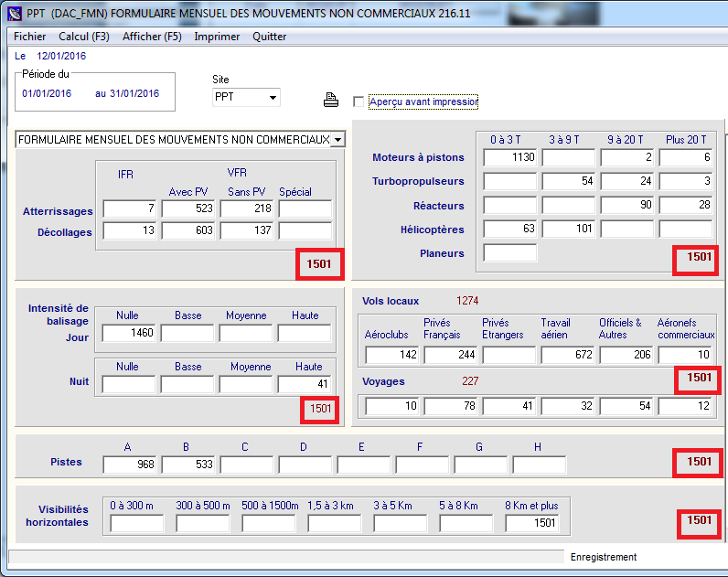
Task: Click the Pistes A field
Action: click(129, 465)
